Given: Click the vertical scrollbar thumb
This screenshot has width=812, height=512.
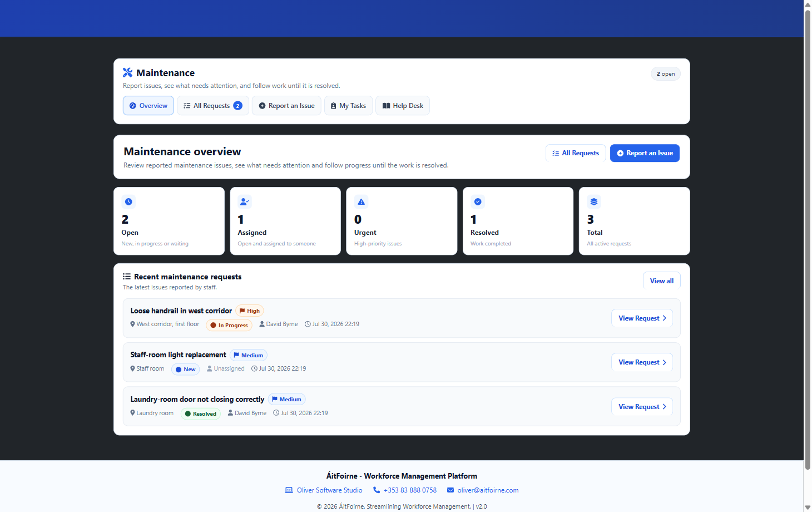Looking at the screenshot, I should click(x=808, y=239).
